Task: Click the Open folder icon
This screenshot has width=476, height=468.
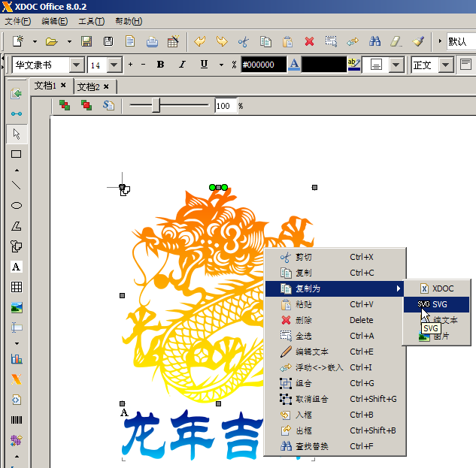Action: (52, 41)
